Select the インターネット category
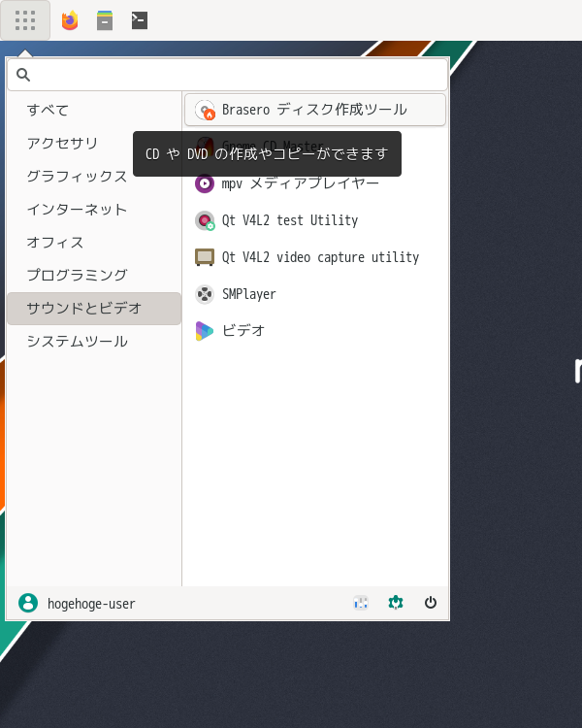Viewport: 582px width, 728px height. click(x=94, y=210)
